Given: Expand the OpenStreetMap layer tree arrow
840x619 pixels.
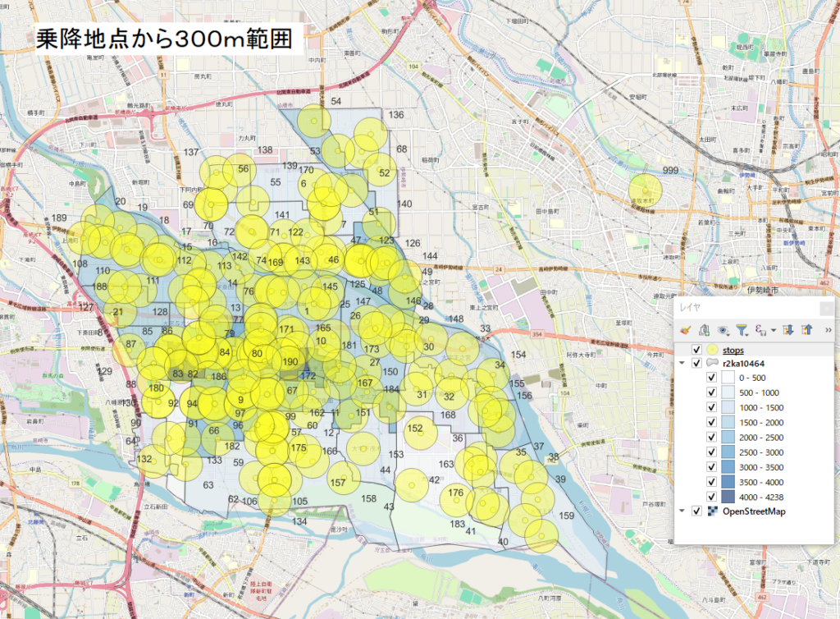Looking at the screenshot, I should coord(682,511).
